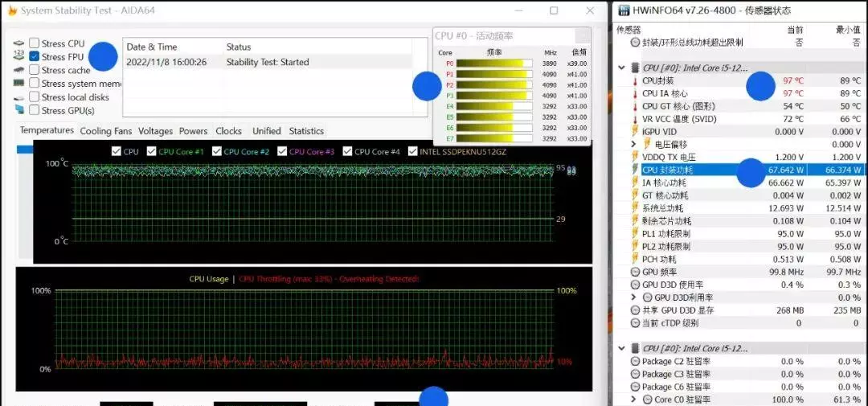Switch to the Powers tab
Image resolution: width=868 pixels, height=406 pixels.
pyautogui.click(x=193, y=131)
